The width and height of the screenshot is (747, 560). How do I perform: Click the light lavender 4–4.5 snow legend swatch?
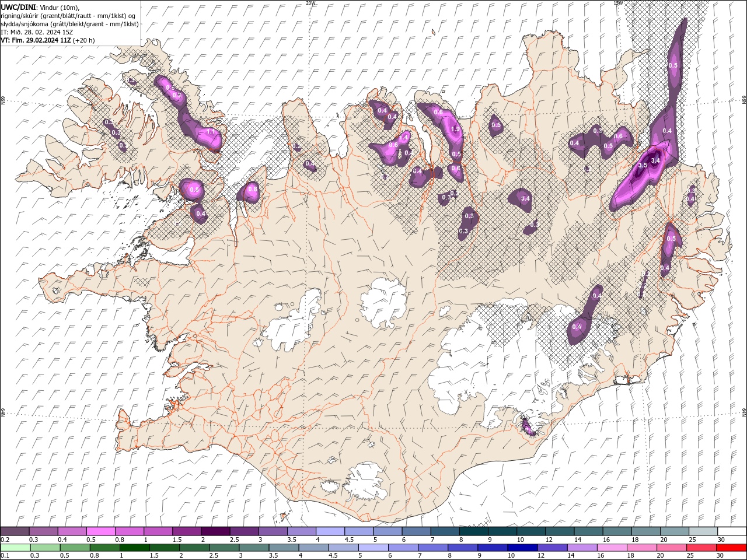click(330, 531)
